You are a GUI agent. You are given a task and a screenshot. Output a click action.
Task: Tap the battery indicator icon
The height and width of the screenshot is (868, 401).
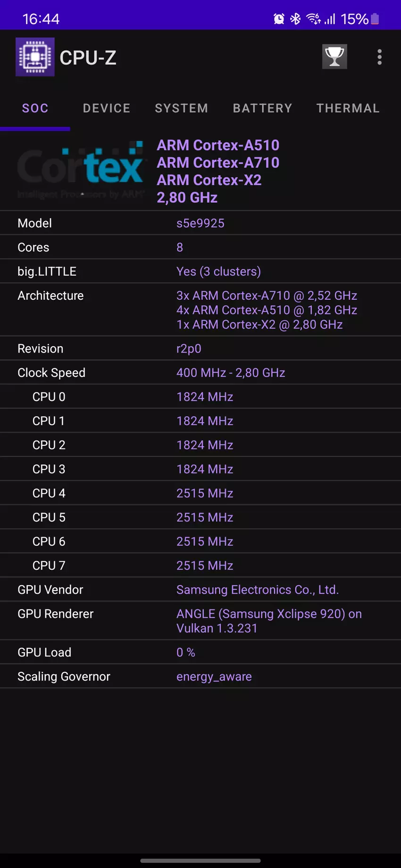pyautogui.click(x=375, y=19)
